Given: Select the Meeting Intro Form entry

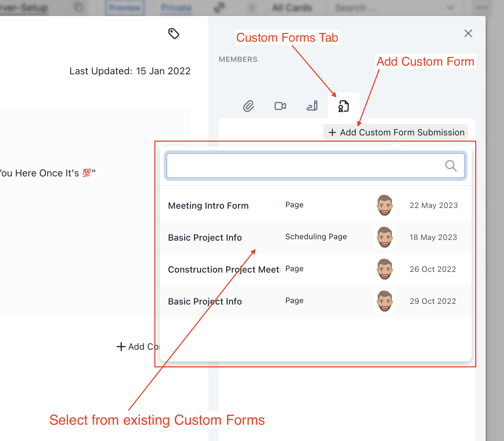Looking at the screenshot, I should 208,206.
